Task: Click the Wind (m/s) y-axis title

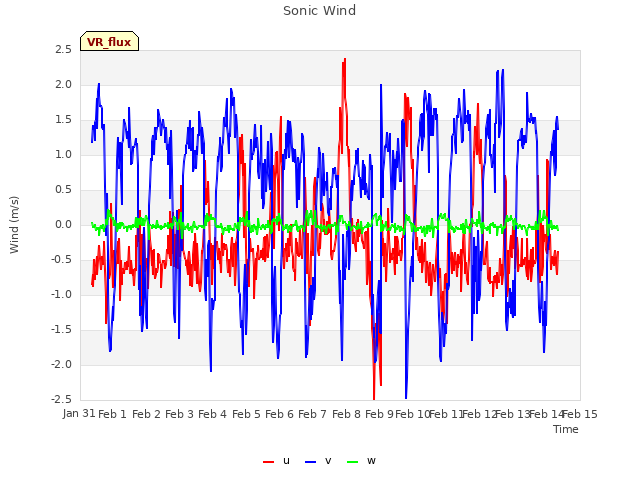Action: pos(14,225)
